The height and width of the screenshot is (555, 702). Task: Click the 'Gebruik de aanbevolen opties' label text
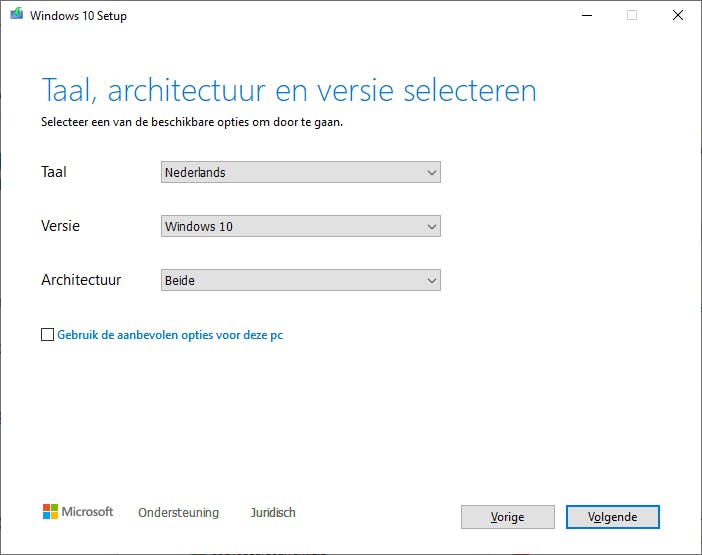pyautogui.click(x=170, y=335)
